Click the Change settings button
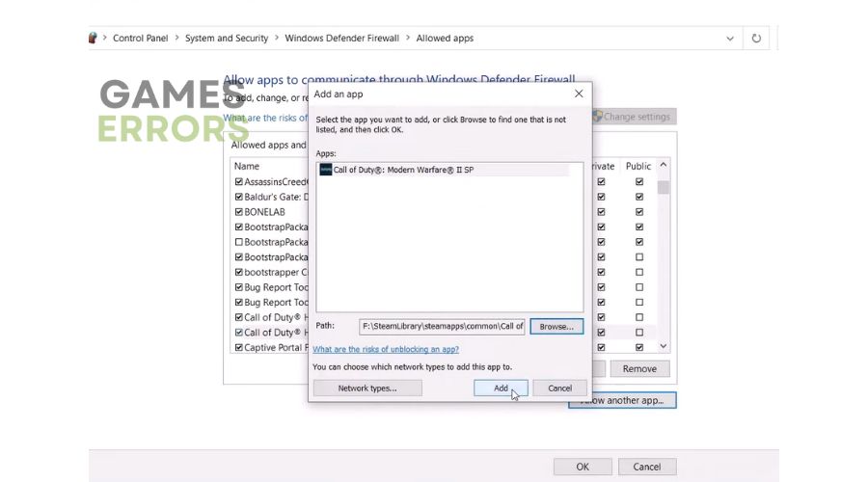 click(635, 117)
